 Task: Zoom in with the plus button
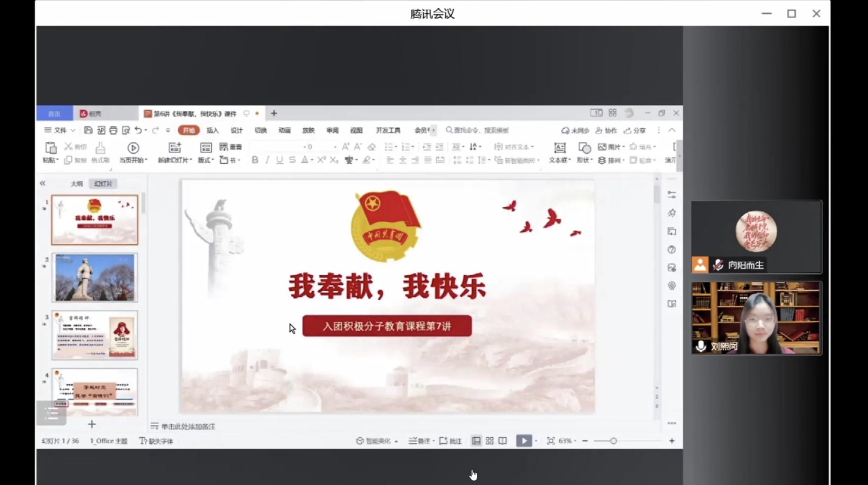[672, 441]
